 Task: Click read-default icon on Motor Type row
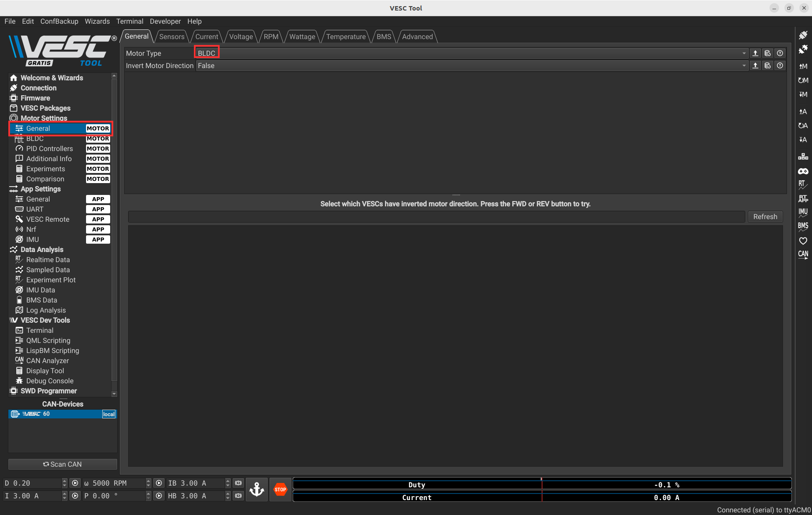768,53
